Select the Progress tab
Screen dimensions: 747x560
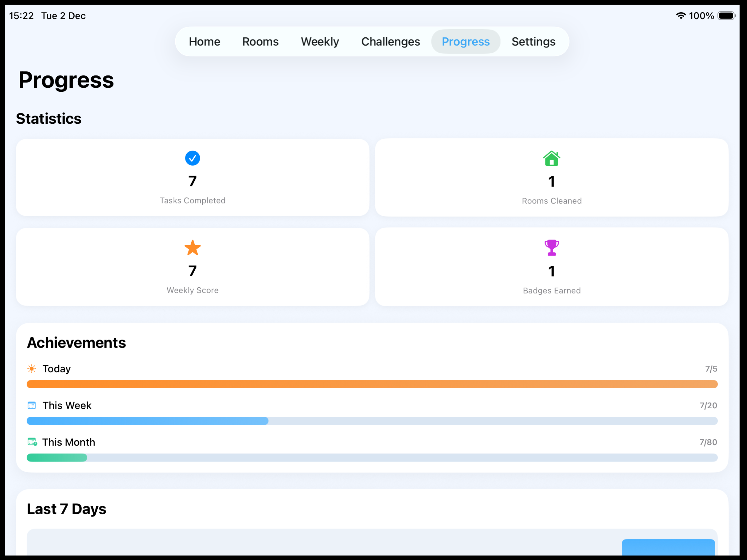tap(465, 42)
